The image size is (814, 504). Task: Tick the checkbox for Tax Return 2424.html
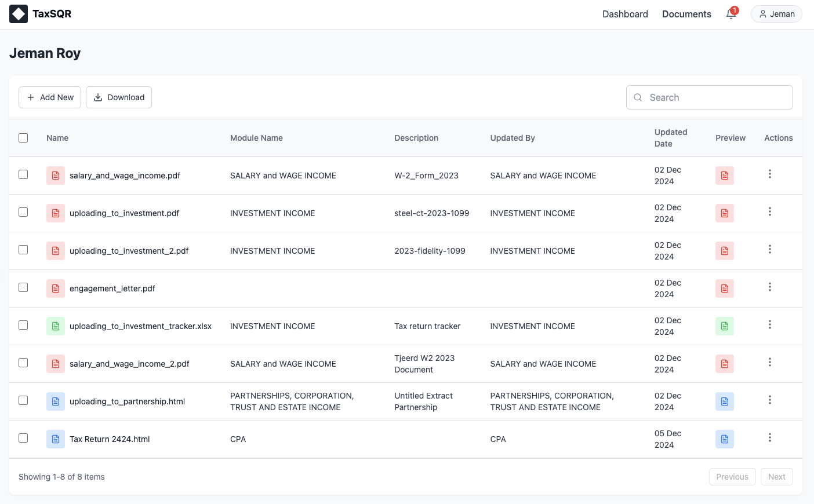tap(23, 438)
